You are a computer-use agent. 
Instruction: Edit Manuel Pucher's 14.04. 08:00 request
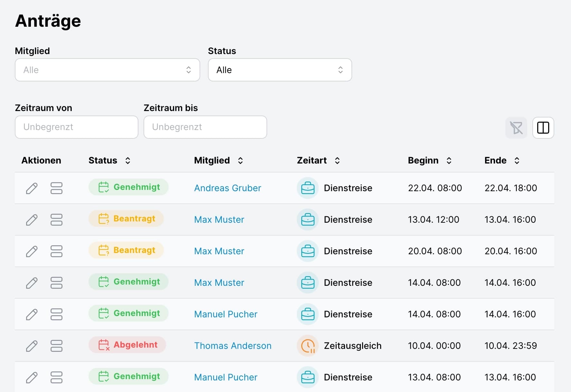point(32,314)
